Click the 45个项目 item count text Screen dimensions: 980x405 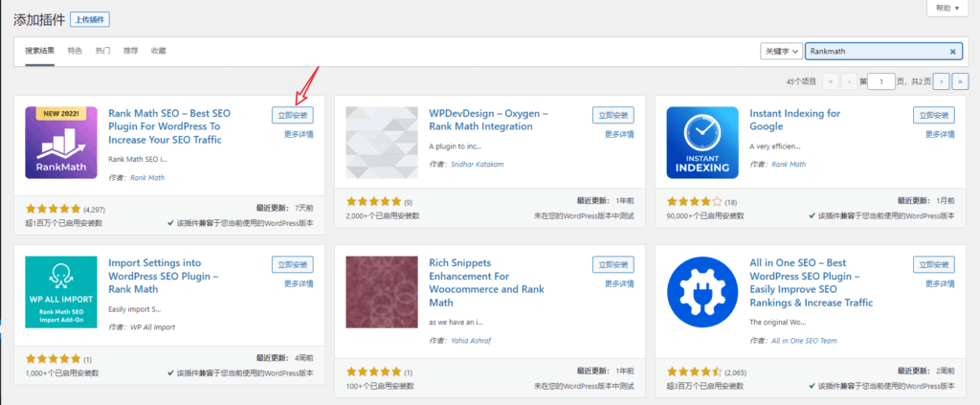801,81
